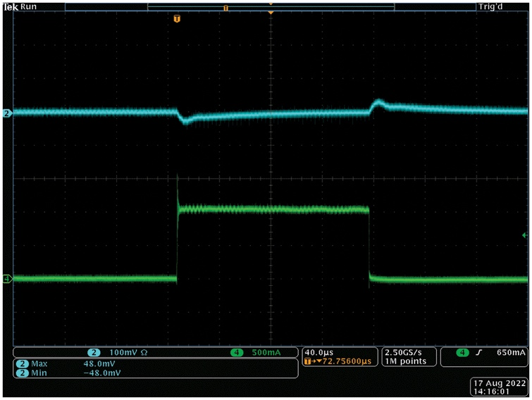Click the rising-edge trigger slope icon
Screen dimensions: 532x400
point(478,353)
